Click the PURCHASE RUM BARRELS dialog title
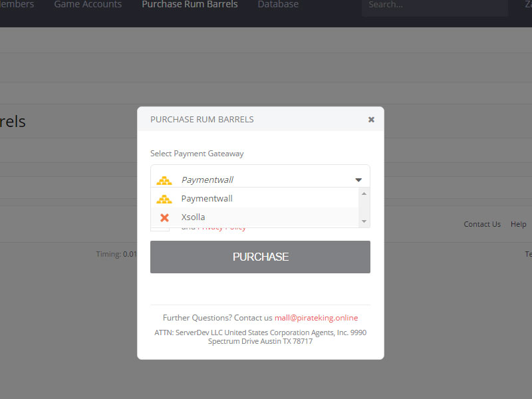The height and width of the screenshot is (399, 532). pyautogui.click(x=202, y=120)
